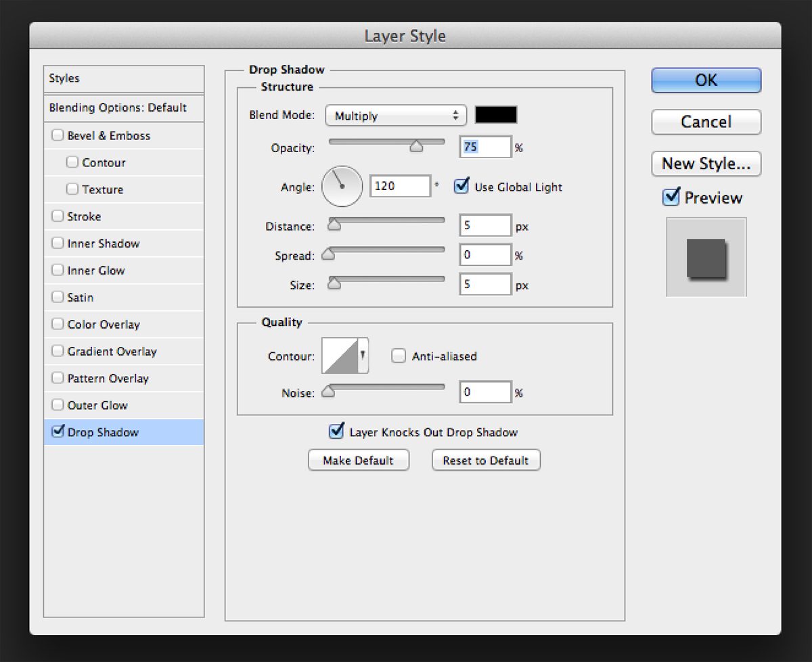This screenshot has height=662, width=812.
Task: Open the Blend Mode Multiply dropdown
Action: tap(396, 116)
